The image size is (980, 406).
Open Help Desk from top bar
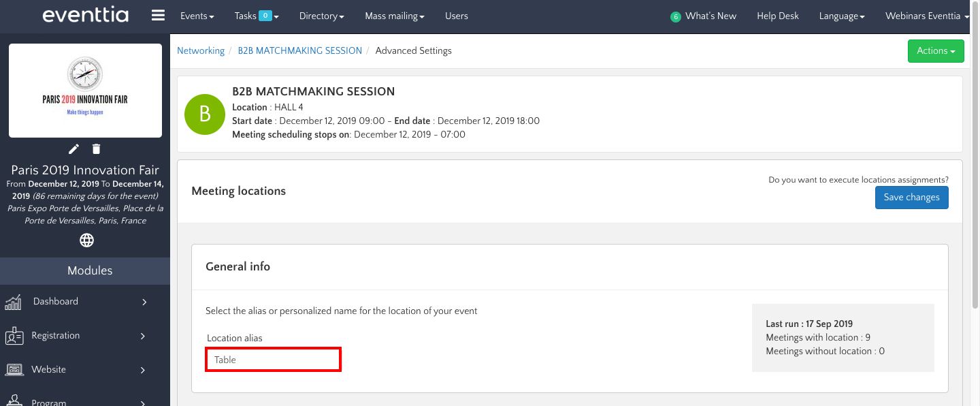pos(777,16)
